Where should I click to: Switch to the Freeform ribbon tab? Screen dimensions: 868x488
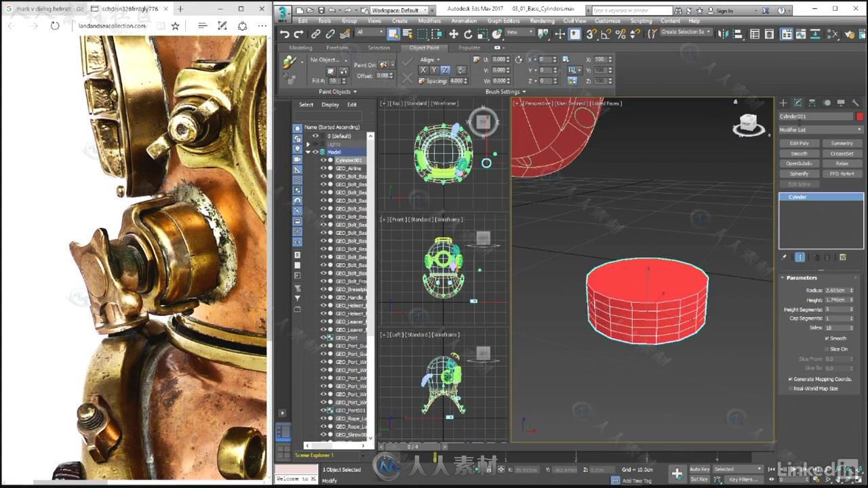click(x=337, y=48)
